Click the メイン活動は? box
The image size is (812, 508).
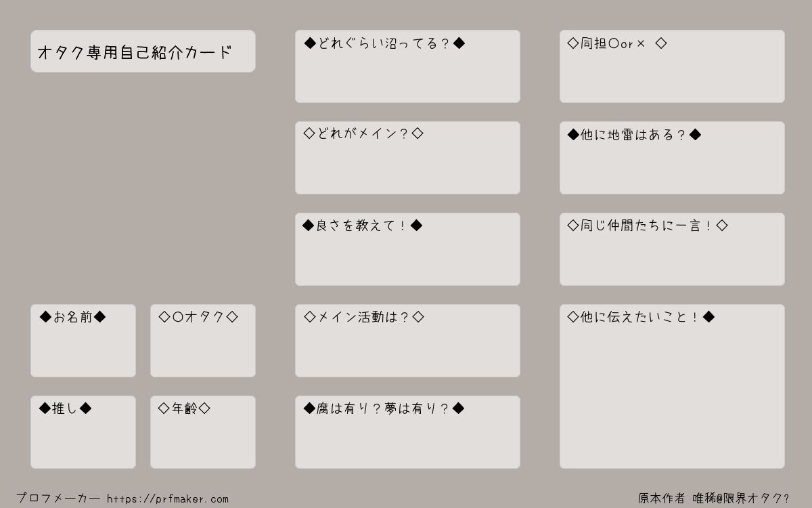point(407,341)
